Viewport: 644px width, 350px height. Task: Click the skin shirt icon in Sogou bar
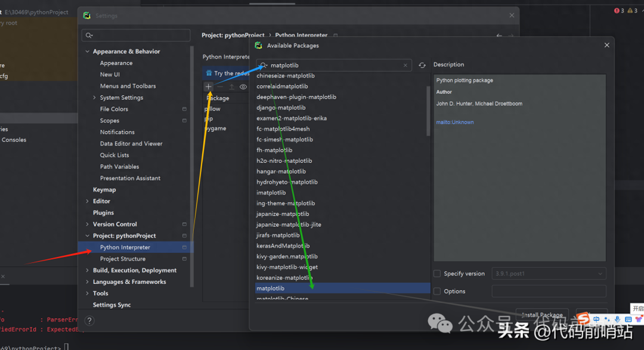point(639,319)
